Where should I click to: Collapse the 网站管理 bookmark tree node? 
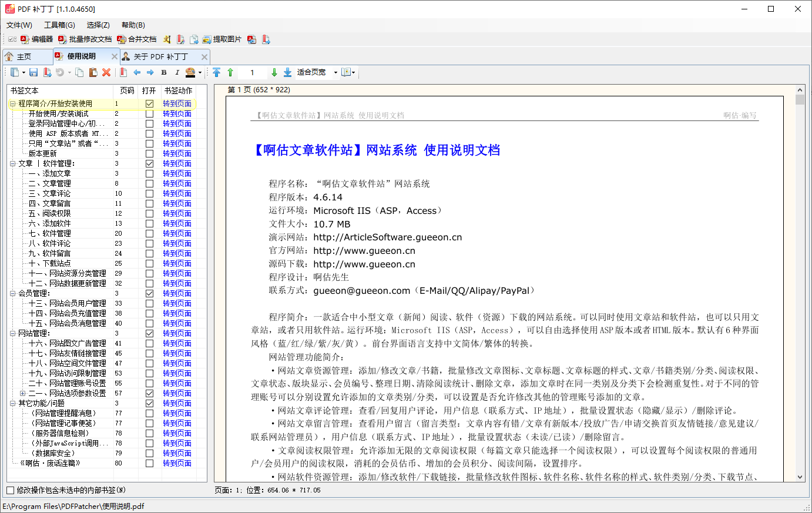click(13, 333)
